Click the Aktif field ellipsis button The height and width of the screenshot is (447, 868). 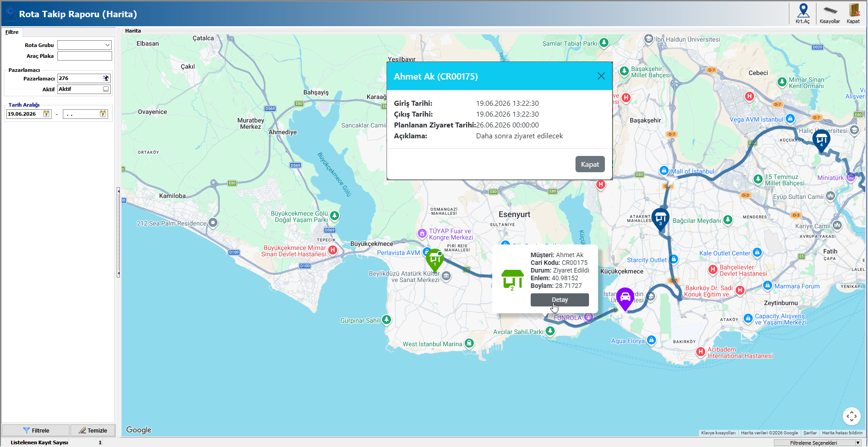(106, 89)
